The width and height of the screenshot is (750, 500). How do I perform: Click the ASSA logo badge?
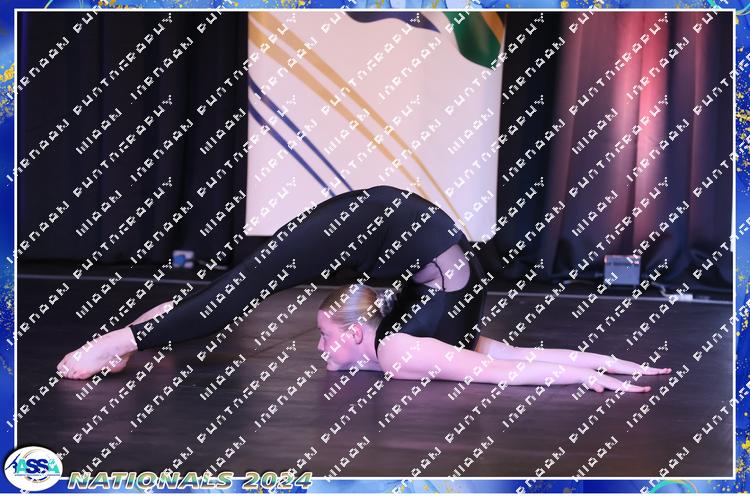pos(33,468)
